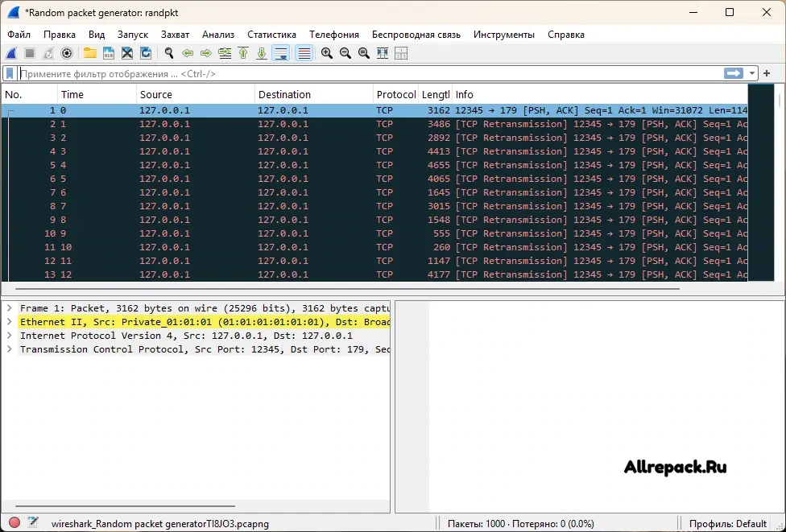Go forward to next packet, right arrow
Image resolution: width=786 pixels, height=532 pixels.
point(206,53)
